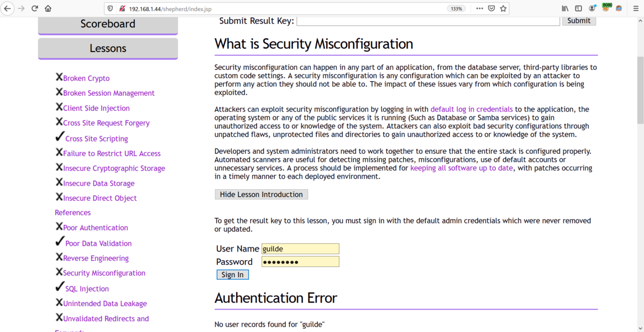Click the Password field

pyautogui.click(x=301, y=262)
